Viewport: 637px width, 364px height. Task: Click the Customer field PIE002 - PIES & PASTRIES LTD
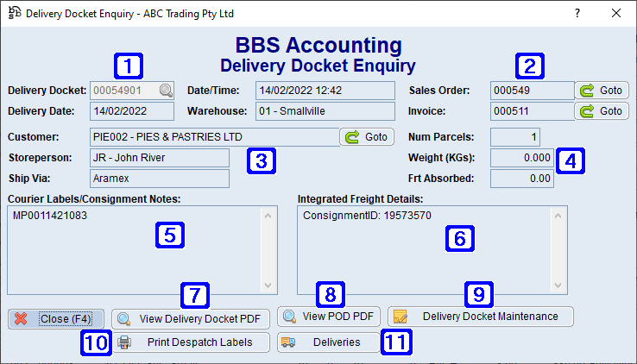coord(215,137)
